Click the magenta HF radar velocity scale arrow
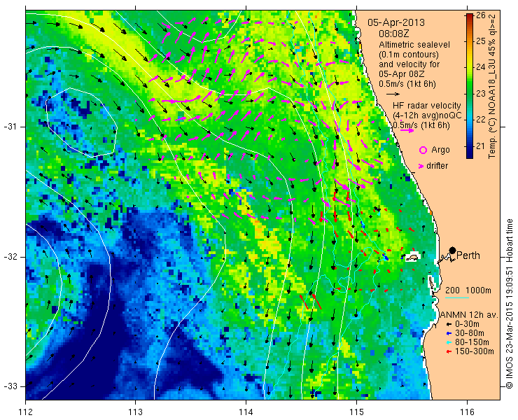The width and height of the screenshot is (518, 420). pos(407,130)
